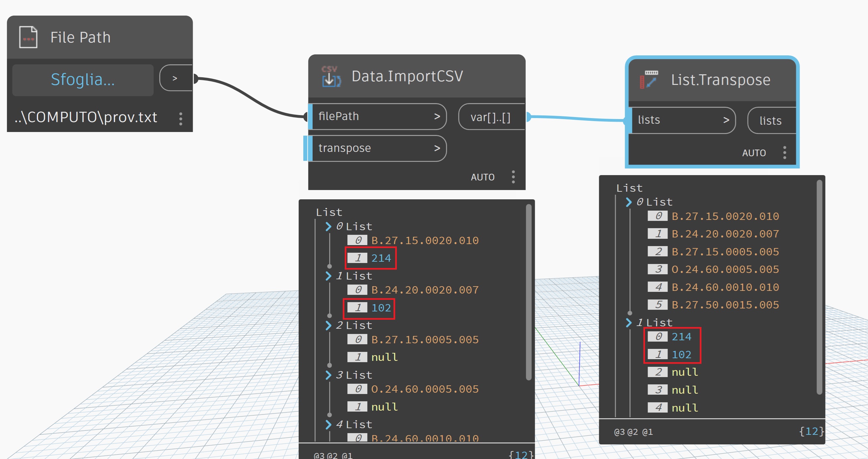Image resolution: width=868 pixels, height=459 pixels.
Task: Click the File Path node document icon
Action: point(28,37)
